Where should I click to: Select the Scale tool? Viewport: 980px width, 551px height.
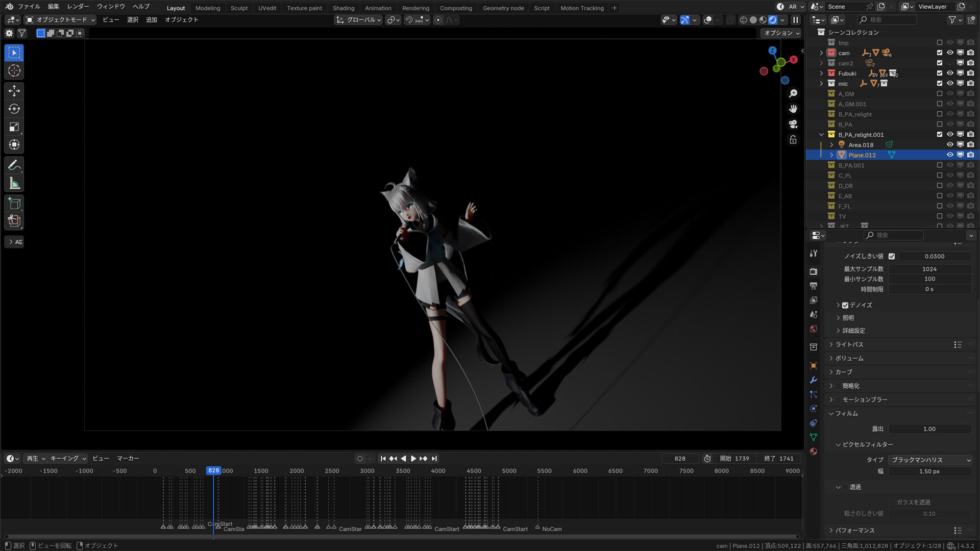[x=14, y=127]
